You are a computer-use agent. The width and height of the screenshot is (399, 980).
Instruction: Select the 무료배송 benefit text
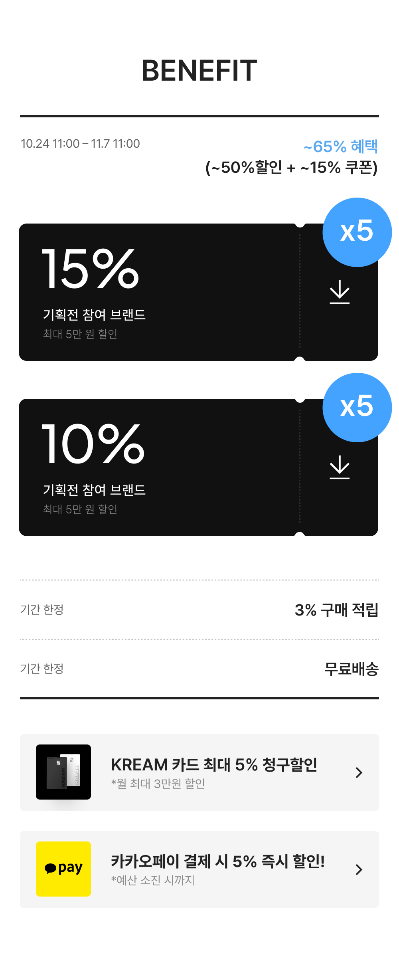(351, 669)
